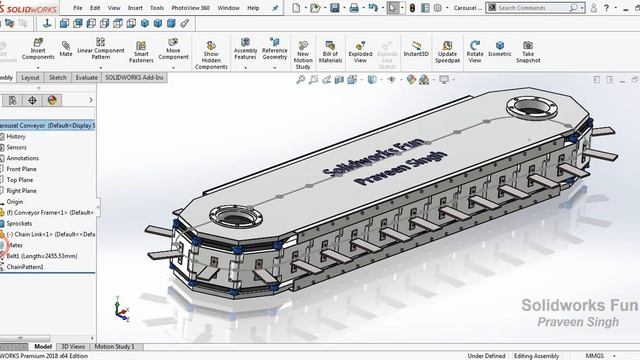Pin the menu bar with pushpin

click(276, 8)
